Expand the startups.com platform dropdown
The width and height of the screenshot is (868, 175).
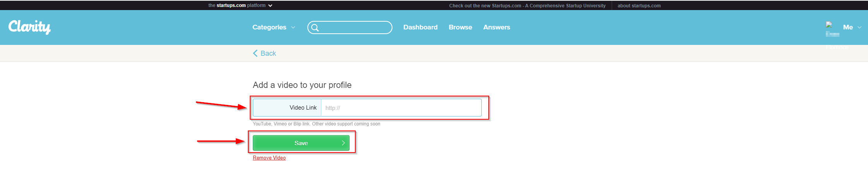(240, 5)
